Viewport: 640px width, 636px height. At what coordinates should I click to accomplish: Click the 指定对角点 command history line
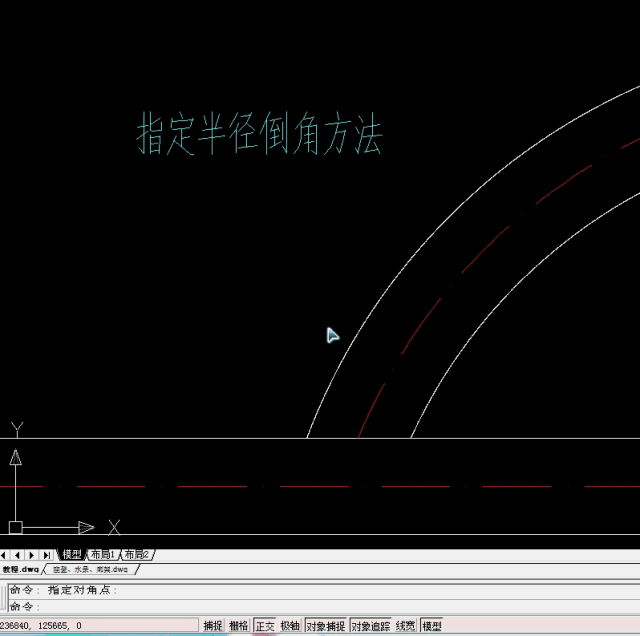(63, 590)
